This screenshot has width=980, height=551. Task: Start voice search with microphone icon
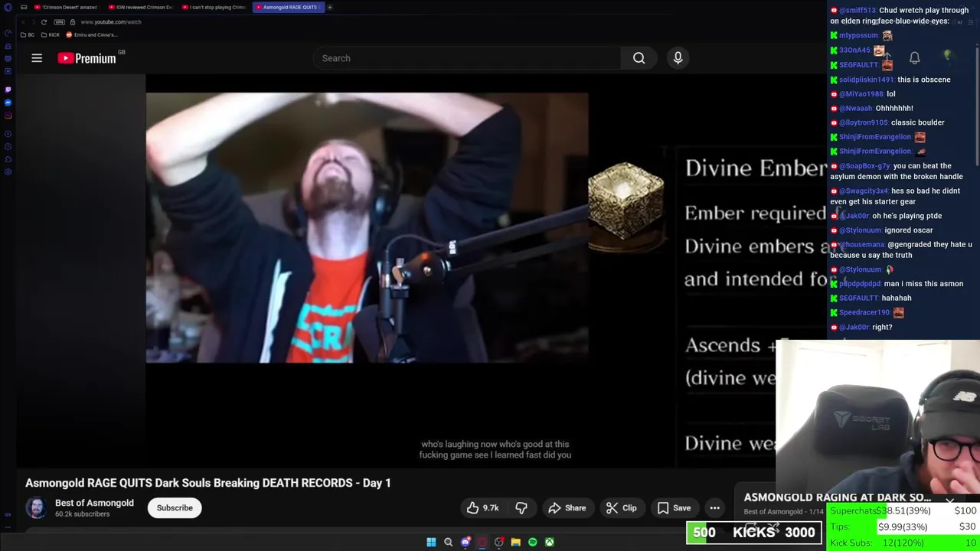point(678,58)
